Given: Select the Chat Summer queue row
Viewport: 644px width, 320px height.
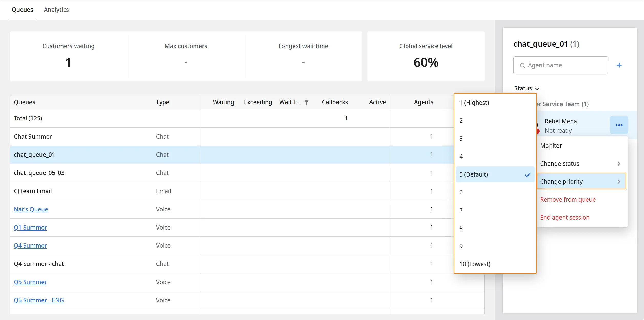Looking at the screenshot, I should click(232, 136).
